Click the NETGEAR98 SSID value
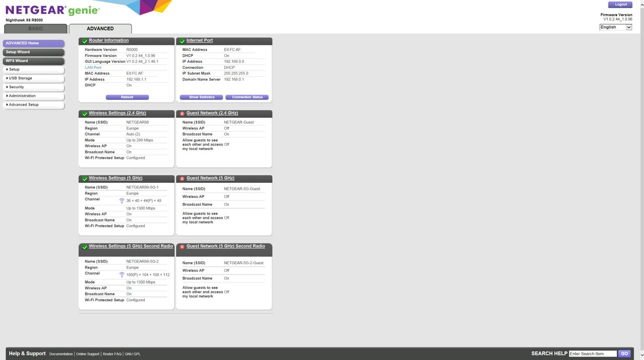The image size is (644, 360). click(x=137, y=122)
